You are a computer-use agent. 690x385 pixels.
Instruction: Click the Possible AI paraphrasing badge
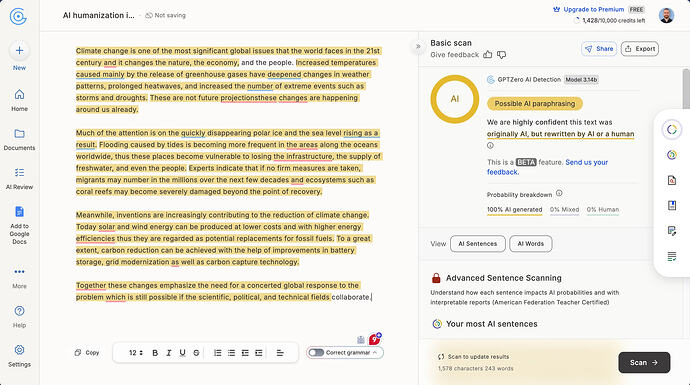point(535,104)
